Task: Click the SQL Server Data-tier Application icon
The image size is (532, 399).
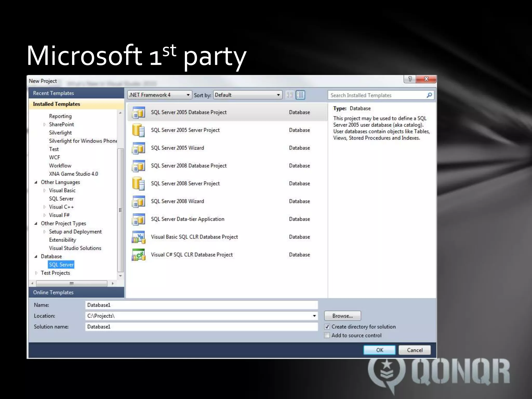Action: coord(138,219)
